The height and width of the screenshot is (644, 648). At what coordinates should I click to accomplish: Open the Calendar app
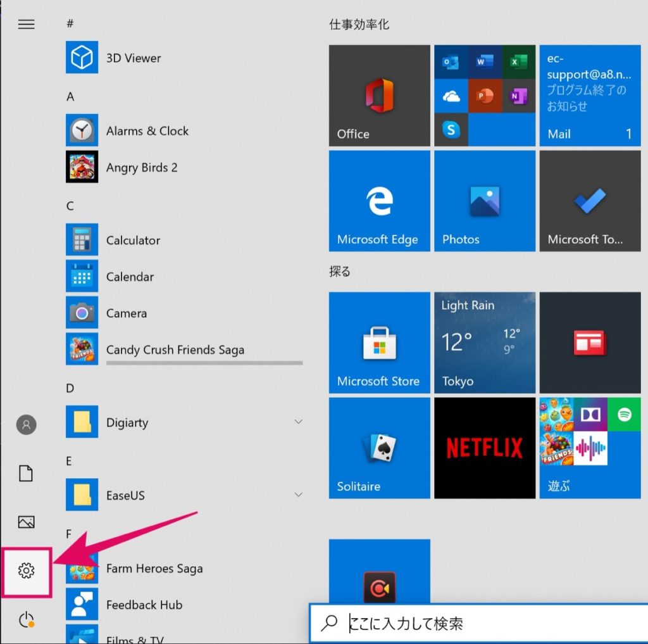[x=184, y=276]
